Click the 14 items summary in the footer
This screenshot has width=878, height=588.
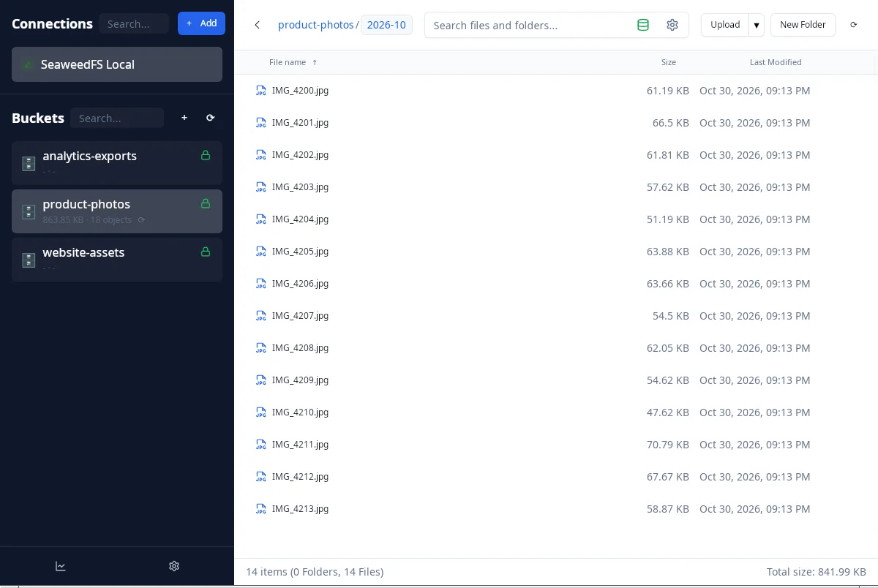click(x=315, y=572)
